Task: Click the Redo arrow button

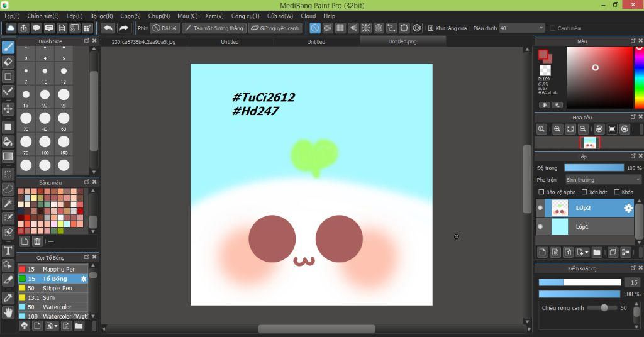Action: coord(123,28)
